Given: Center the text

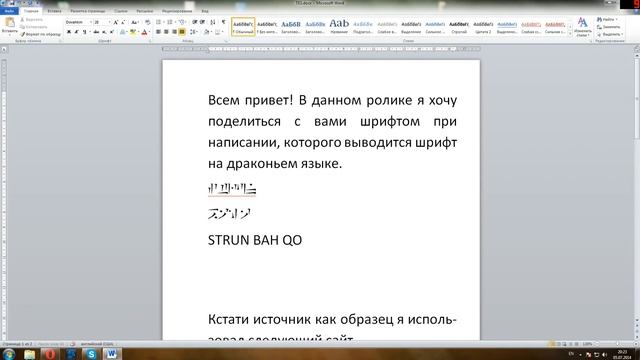Looking at the screenshot, I should [166, 32].
